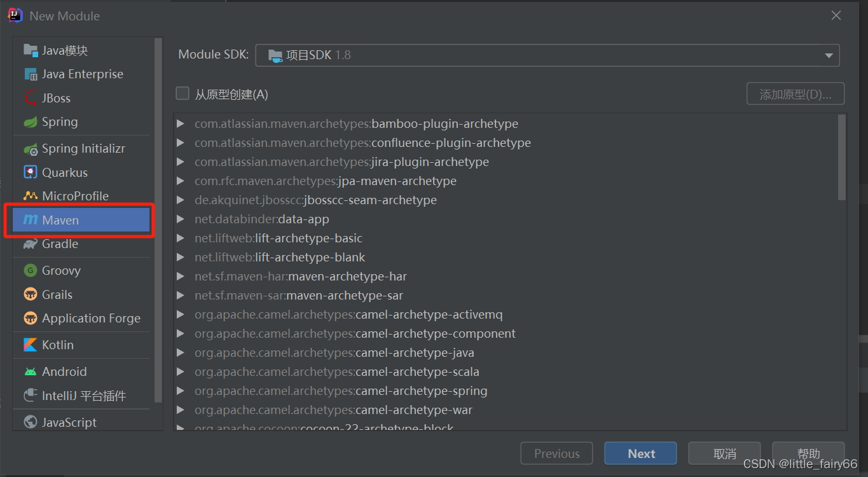Click the Spring Initializr icon

[x=31, y=149]
